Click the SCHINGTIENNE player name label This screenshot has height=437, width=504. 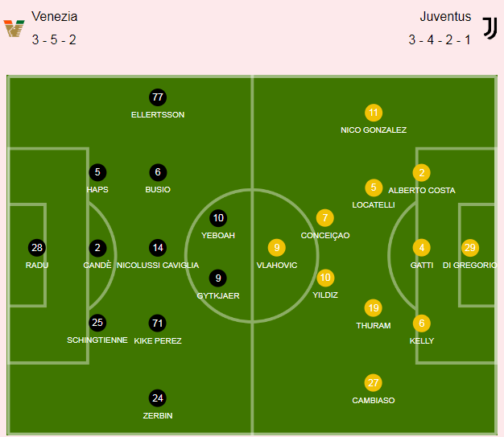pyautogui.click(x=97, y=340)
